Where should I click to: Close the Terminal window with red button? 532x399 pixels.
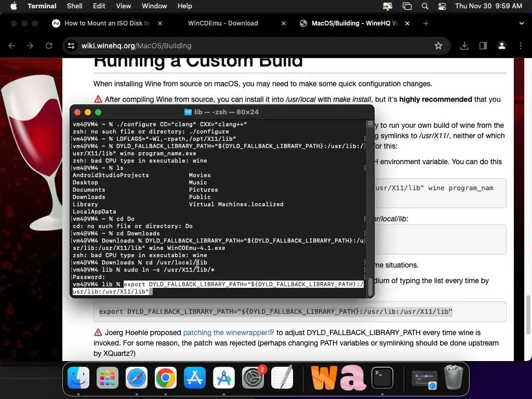pos(77,112)
